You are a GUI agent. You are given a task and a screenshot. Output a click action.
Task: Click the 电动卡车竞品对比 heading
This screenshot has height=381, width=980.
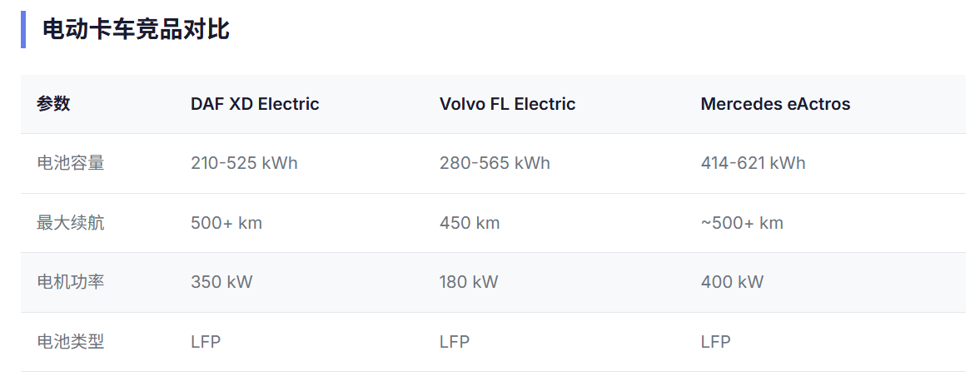pos(136,30)
